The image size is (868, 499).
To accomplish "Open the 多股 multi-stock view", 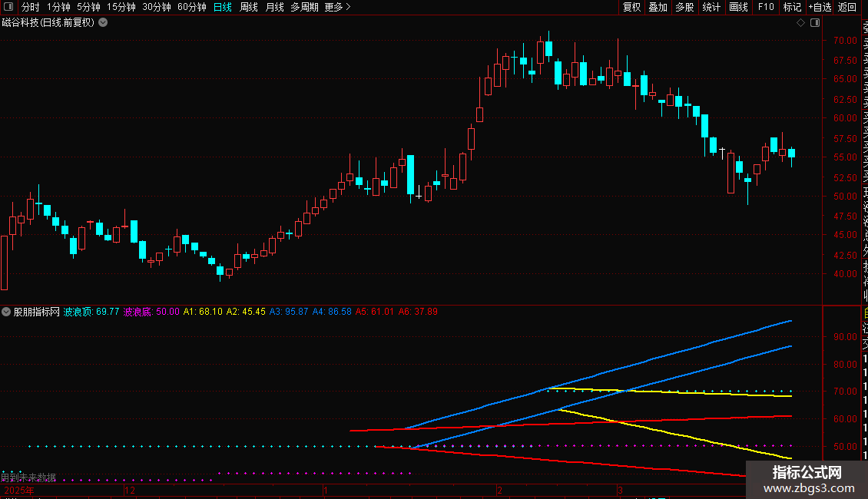I will 684,7.
